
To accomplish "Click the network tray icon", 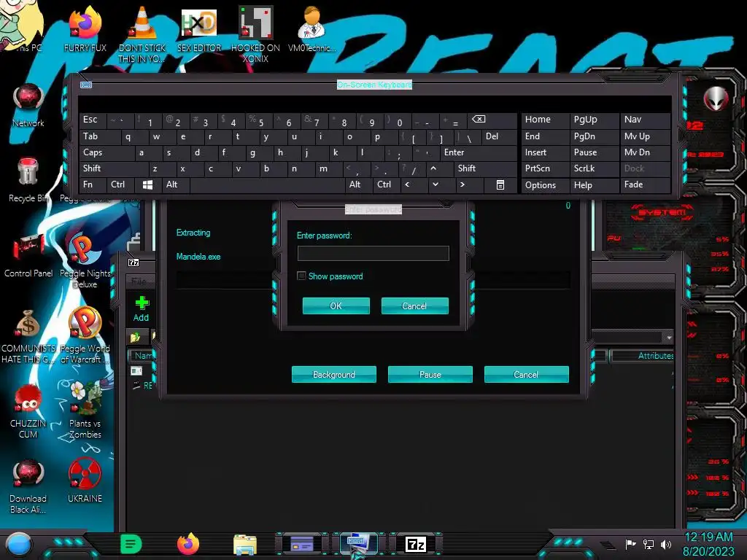I will click(x=648, y=544).
